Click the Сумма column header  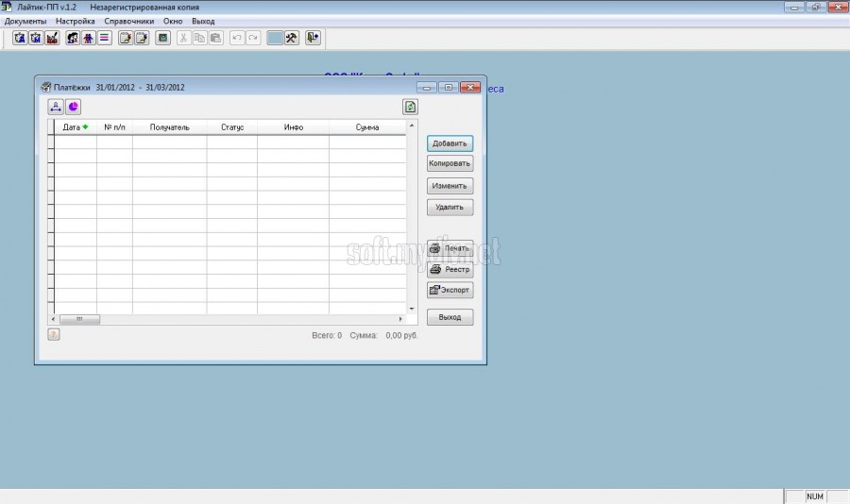[367, 127]
